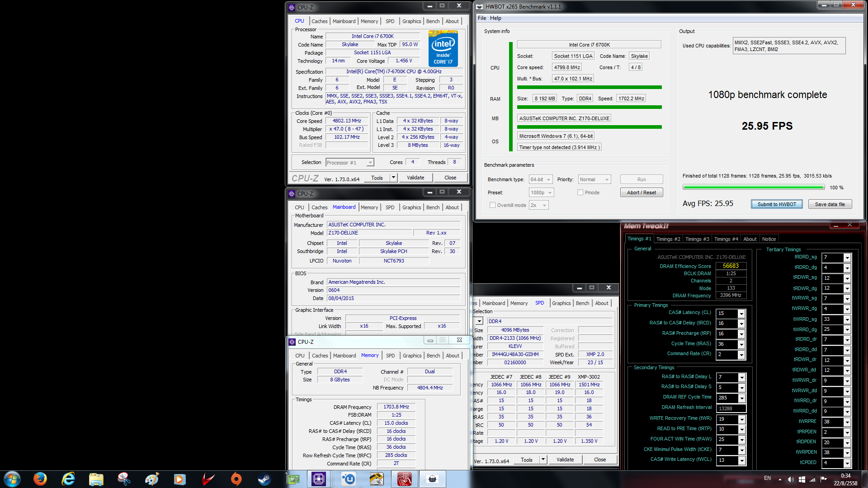
Task: Open the Preset 1080p dropdown
Action: [542, 192]
